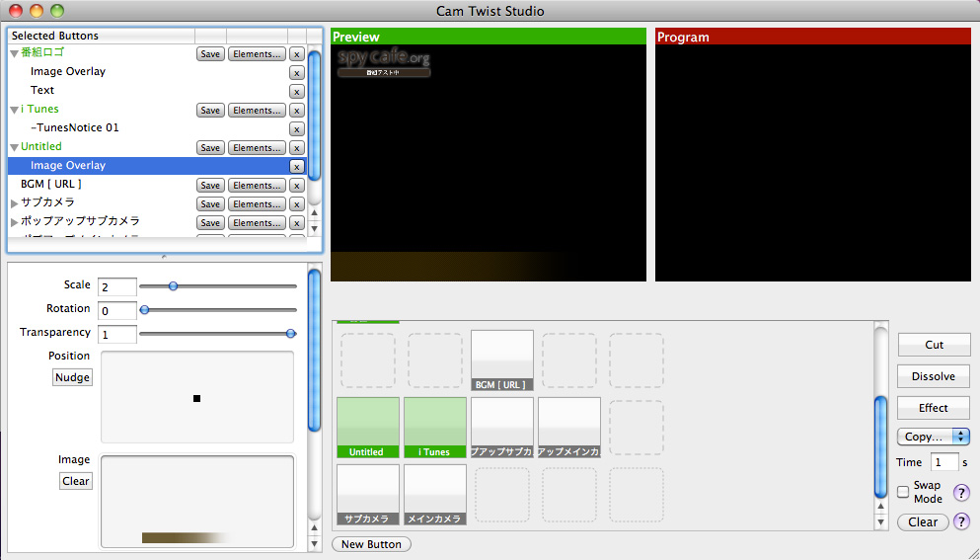Click the New Button button
This screenshot has height=560, width=980.
pyautogui.click(x=371, y=544)
